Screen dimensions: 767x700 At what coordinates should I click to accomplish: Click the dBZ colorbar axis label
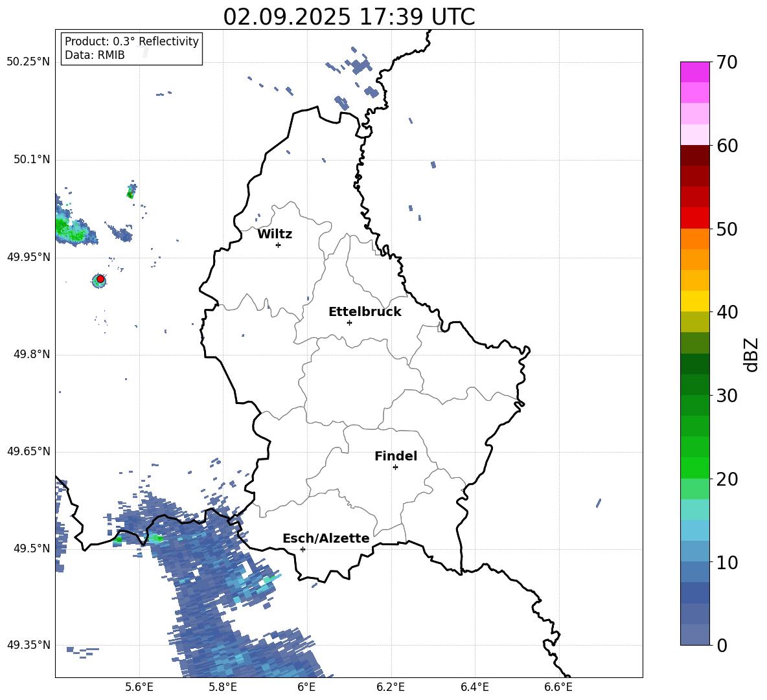[752, 354]
